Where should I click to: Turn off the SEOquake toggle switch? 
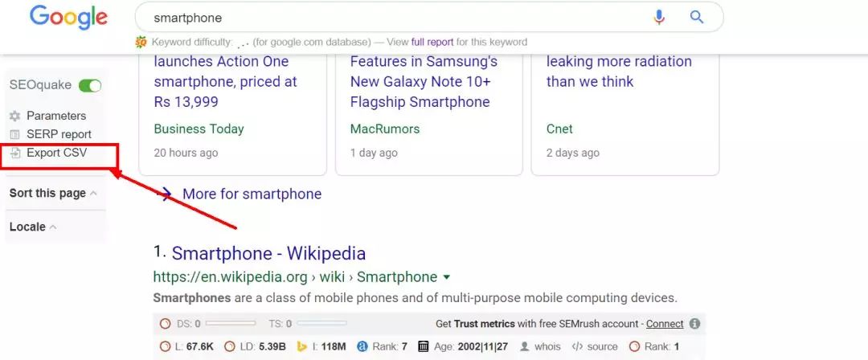click(90, 85)
